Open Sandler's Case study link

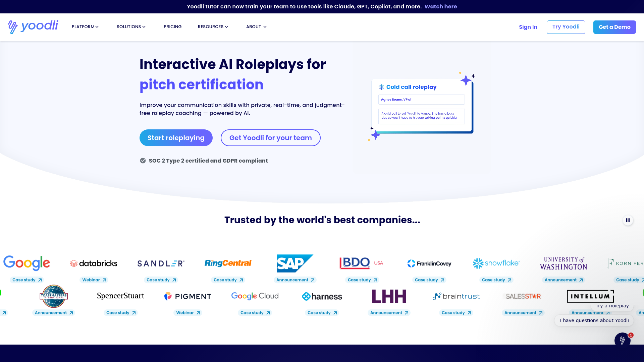click(x=161, y=280)
